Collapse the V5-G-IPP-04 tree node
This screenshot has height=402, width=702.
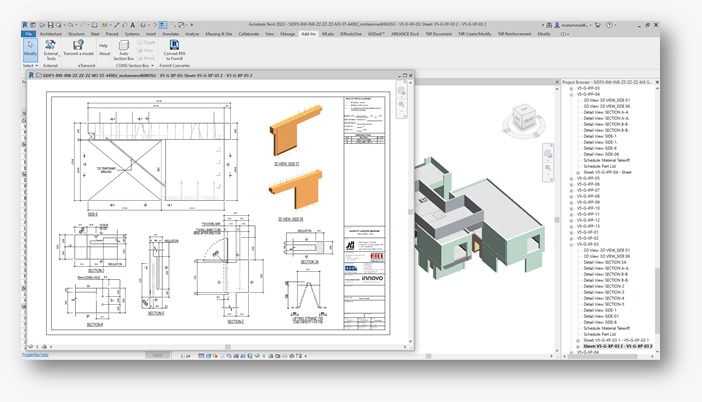[572, 94]
